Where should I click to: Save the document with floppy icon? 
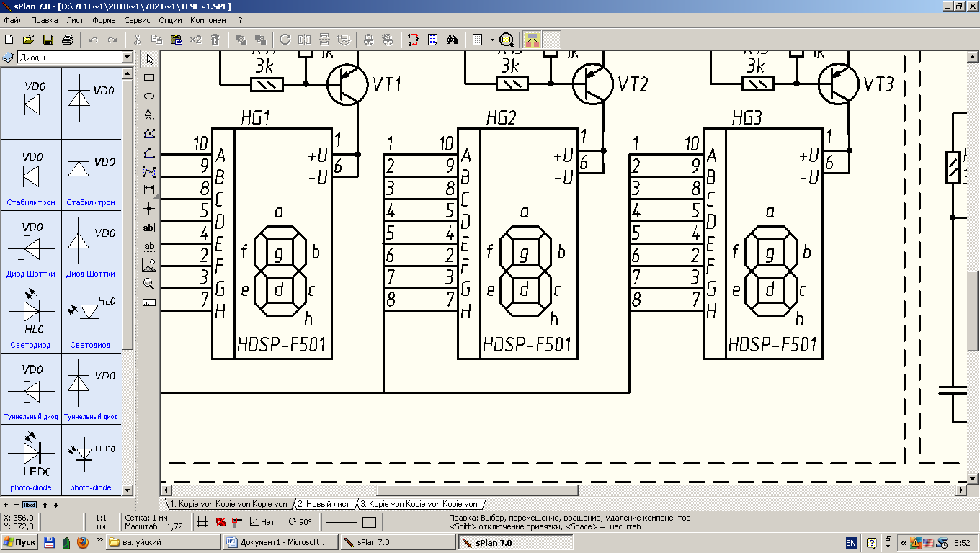coord(48,40)
